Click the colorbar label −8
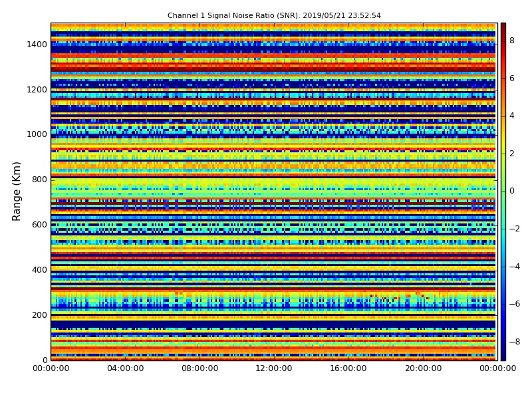Screen dimensions: 532x399 tap(515, 342)
